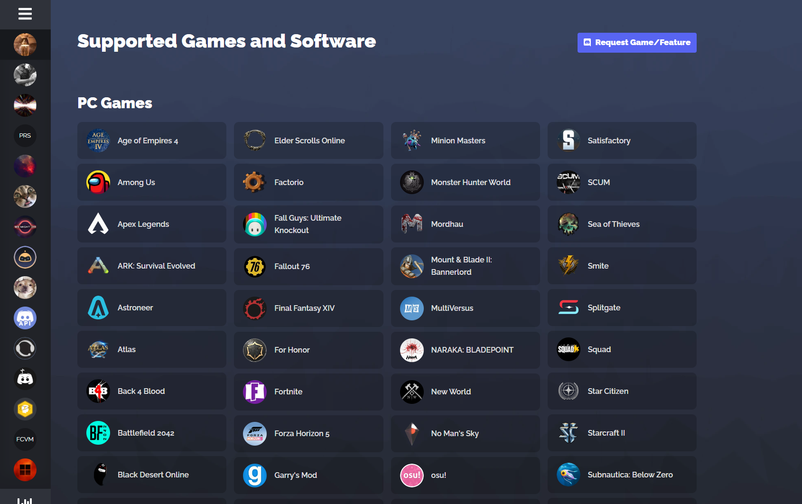Click the Satisfactory S icon
The image size is (802, 504).
click(x=568, y=140)
